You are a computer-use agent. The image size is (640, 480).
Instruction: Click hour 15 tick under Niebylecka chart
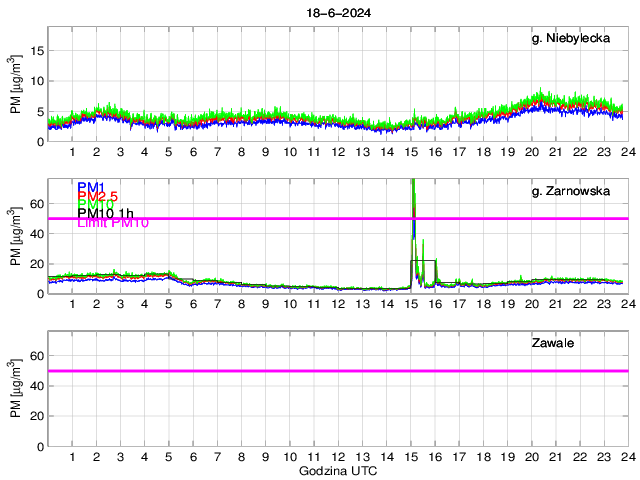[410, 152]
